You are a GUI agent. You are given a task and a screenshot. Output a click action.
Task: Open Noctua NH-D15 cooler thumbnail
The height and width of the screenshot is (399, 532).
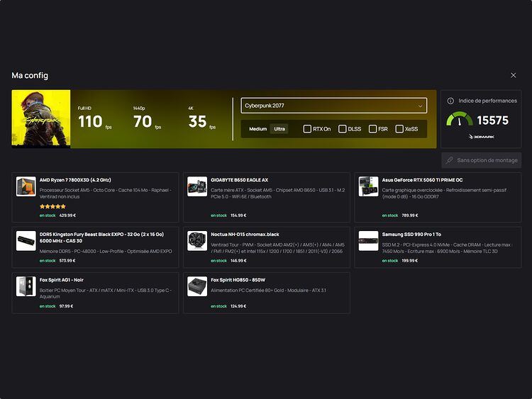pyautogui.click(x=197, y=241)
